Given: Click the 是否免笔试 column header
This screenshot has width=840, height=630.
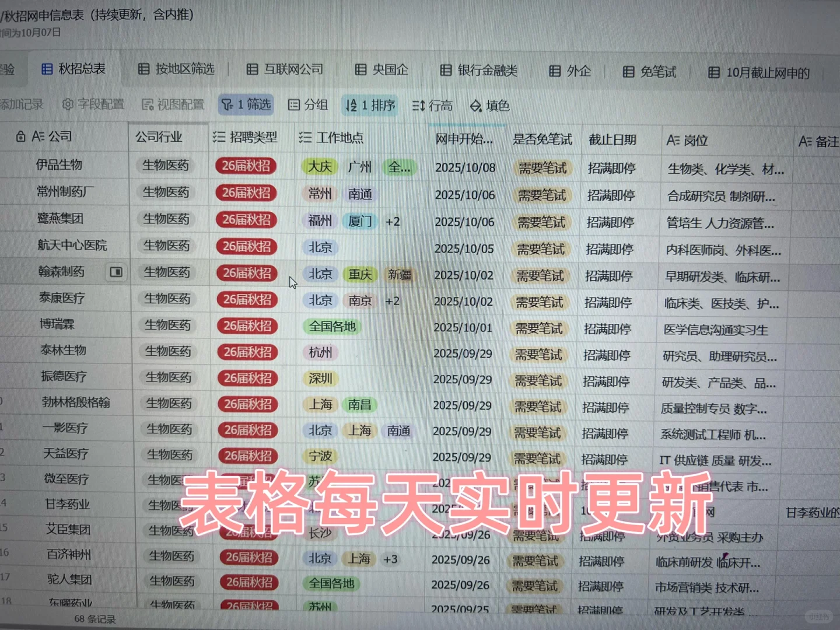Looking at the screenshot, I should click(542, 139).
